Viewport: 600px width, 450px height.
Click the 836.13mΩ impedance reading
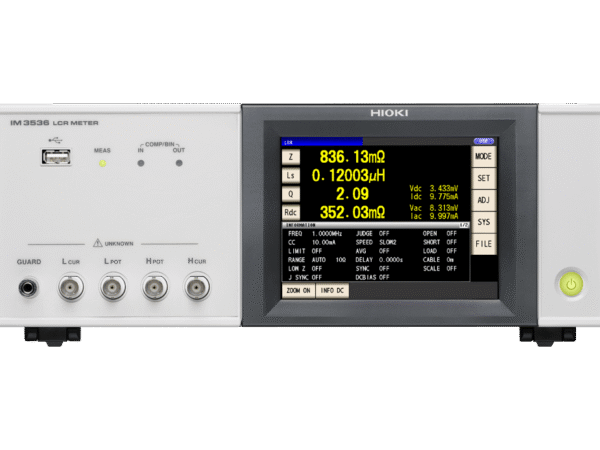352,157
